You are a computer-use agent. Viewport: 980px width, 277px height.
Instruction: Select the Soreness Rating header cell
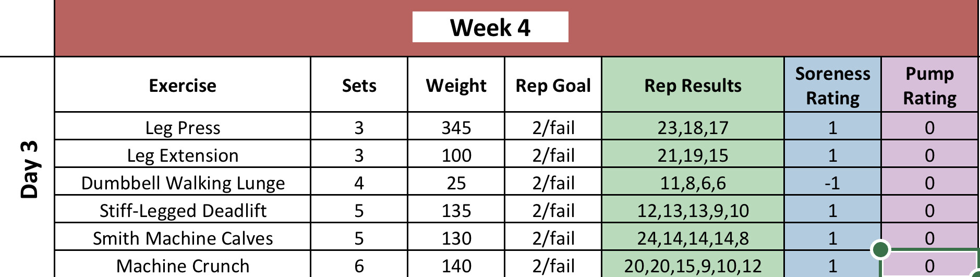coord(832,85)
